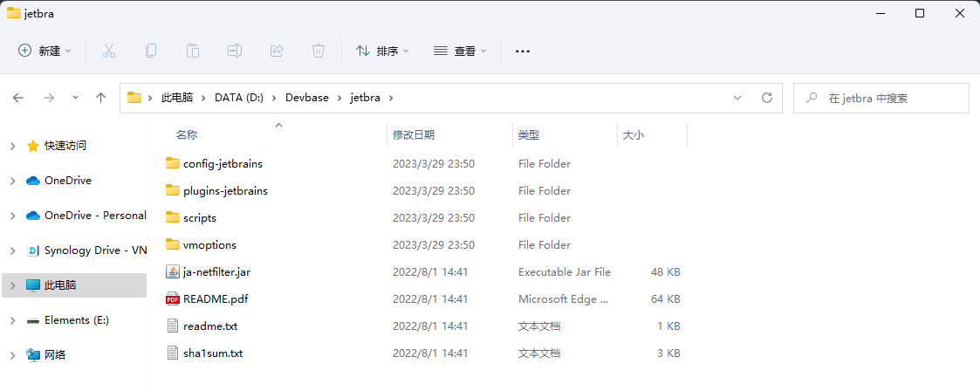The height and width of the screenshot is (391, 980).
Task: Click the Share icon in toolbar
Action: [277, 51]
